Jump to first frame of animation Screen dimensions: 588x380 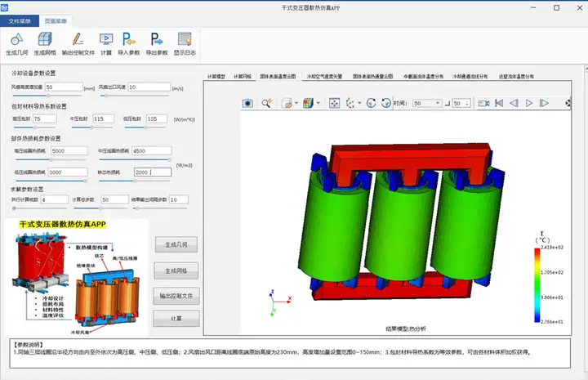tap(499, 103)
